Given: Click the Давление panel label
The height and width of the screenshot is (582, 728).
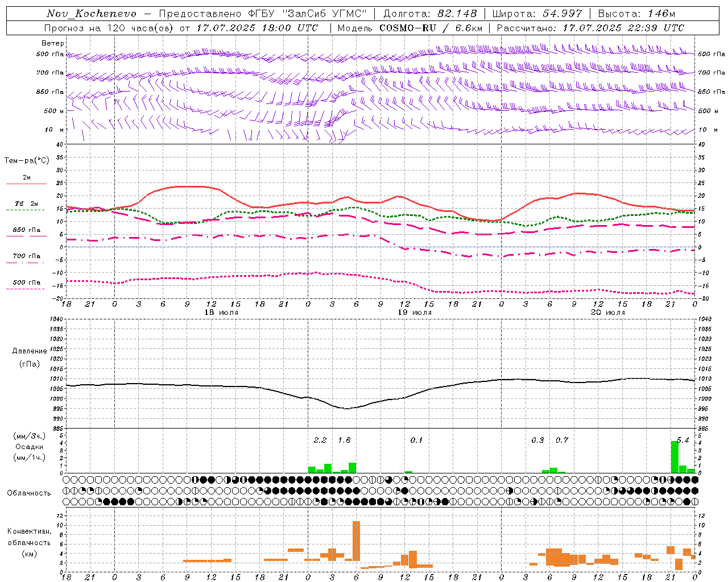Looking at the screenshot, I should (30, 351).
